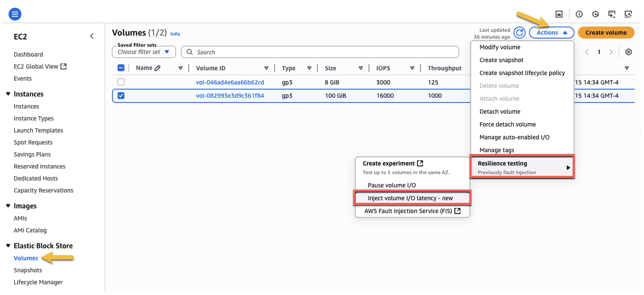
Task: Open the Choose filter set dropdown
Action: 144,51
